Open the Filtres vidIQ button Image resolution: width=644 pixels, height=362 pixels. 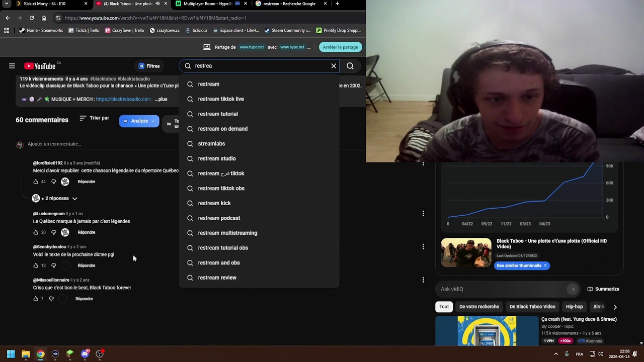click(x=149, y=66)
